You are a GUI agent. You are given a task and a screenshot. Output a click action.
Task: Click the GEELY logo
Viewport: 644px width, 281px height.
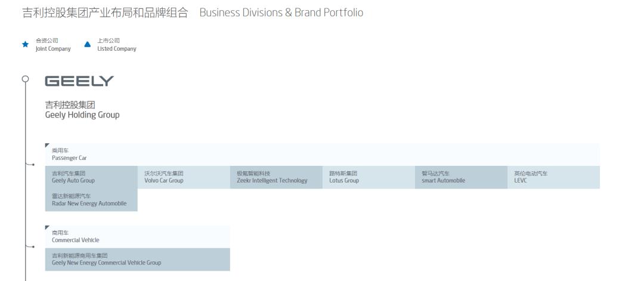pyautogui.click(x=79, y=81)
